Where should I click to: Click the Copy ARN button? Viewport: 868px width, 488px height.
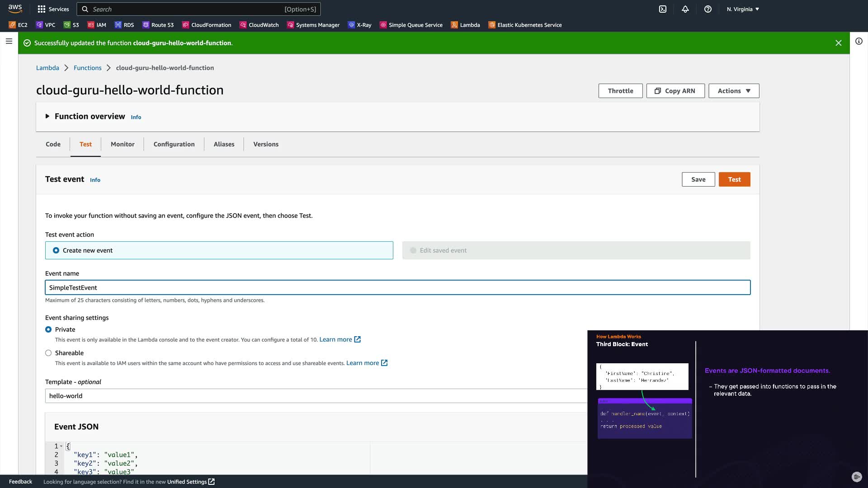click(x=675, y=91)
